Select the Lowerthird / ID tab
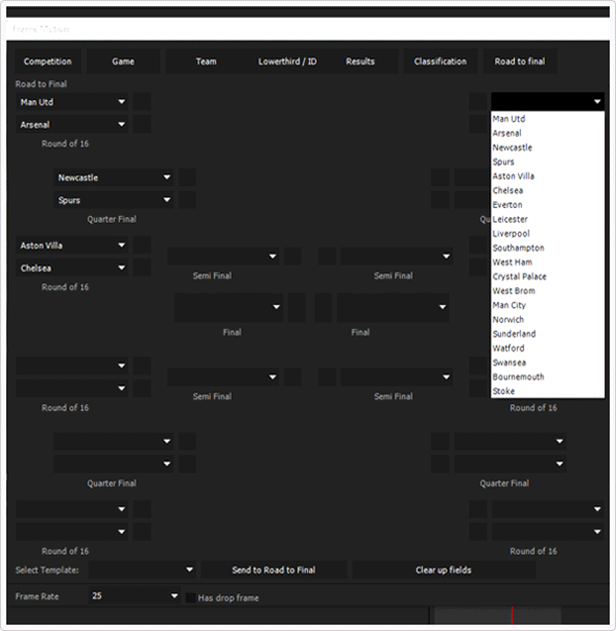The image size is (616, 631). pos(287,61)
